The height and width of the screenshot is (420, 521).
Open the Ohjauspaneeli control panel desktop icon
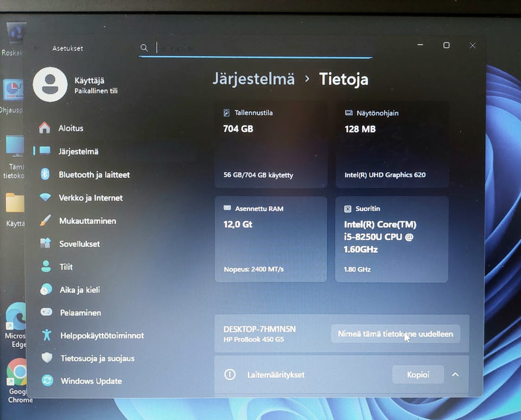(x=12, y=97)
